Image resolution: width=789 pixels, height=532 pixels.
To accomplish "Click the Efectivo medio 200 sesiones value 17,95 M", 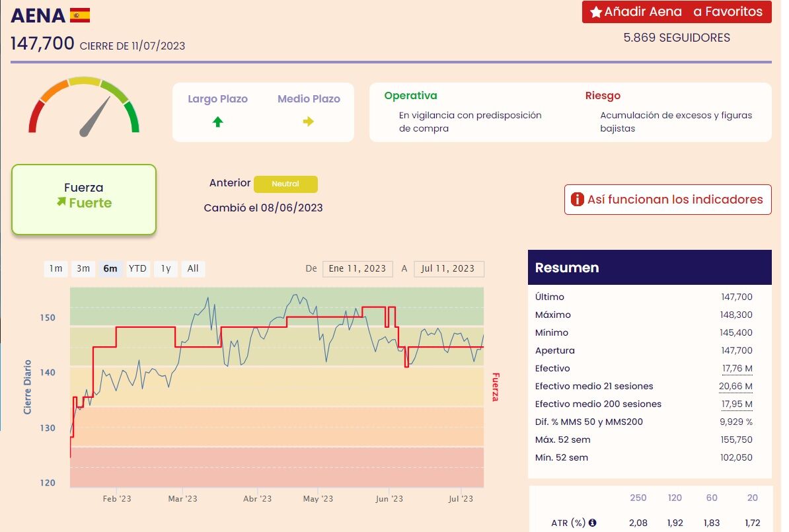I will point(737,404).
